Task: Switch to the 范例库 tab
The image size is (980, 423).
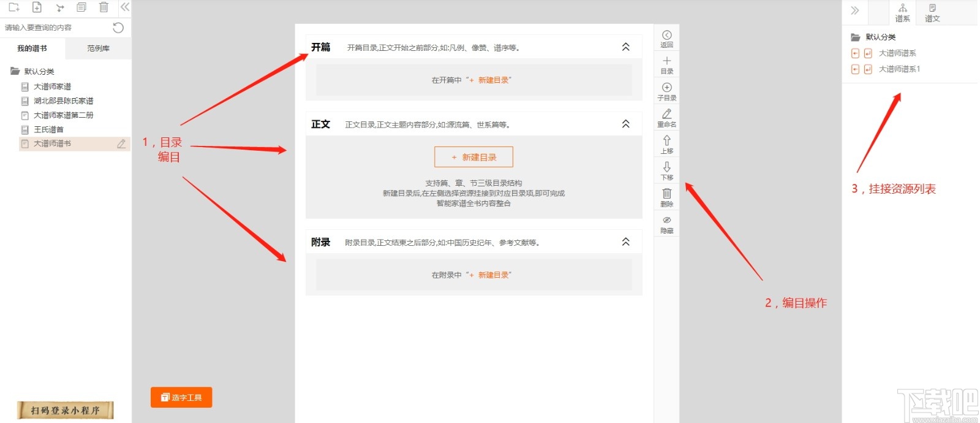Action: tap(98, 48)
